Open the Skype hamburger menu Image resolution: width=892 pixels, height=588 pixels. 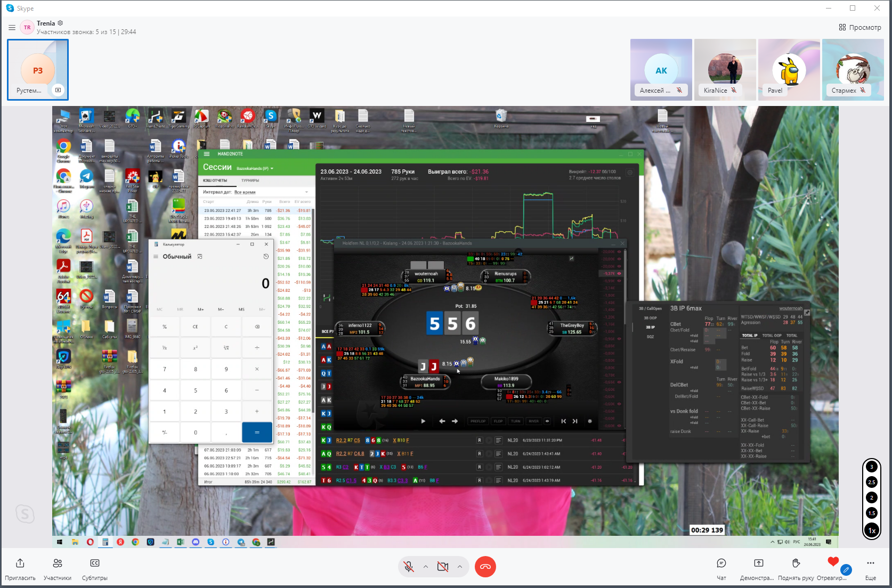(12, 28)
